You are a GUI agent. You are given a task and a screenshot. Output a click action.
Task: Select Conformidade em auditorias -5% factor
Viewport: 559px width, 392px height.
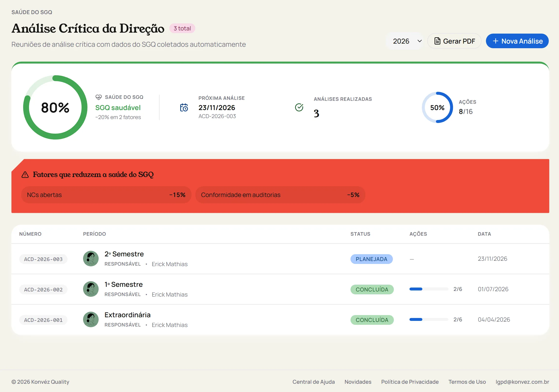click(x=280, y=195)
